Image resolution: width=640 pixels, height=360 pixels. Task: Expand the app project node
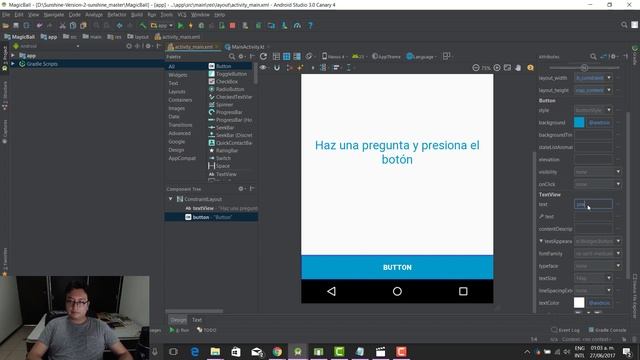[x=13, y=55]
